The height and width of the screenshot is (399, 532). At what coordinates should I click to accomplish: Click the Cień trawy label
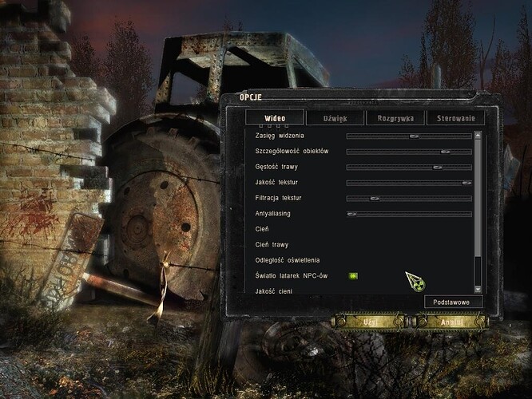(272, 245)
